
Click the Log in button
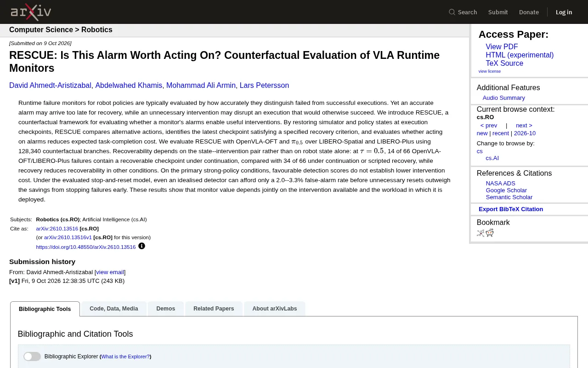tap(564, 12)
